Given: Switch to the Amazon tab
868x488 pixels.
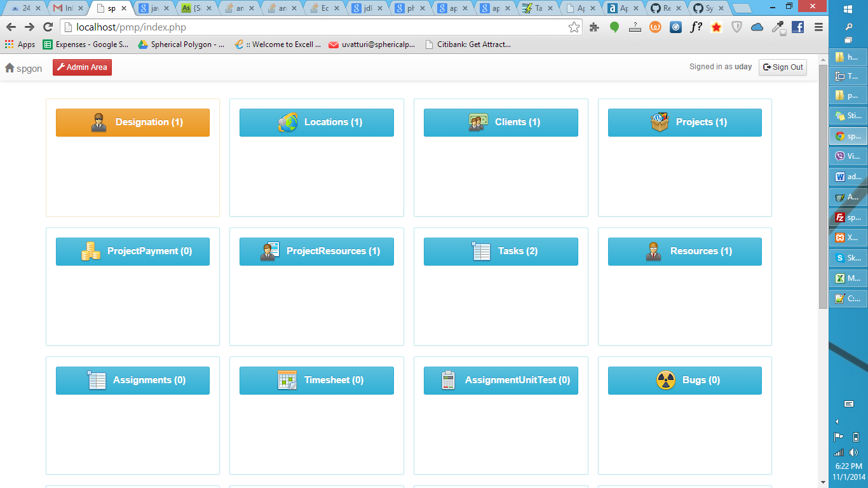Looking at the screenshot, I should pos(621,8).
